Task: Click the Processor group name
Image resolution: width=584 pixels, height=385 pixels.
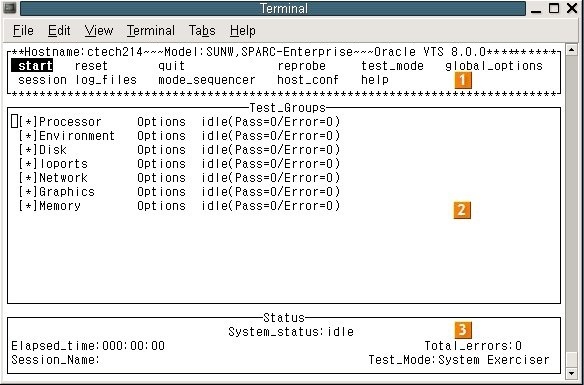Action: 70,122
